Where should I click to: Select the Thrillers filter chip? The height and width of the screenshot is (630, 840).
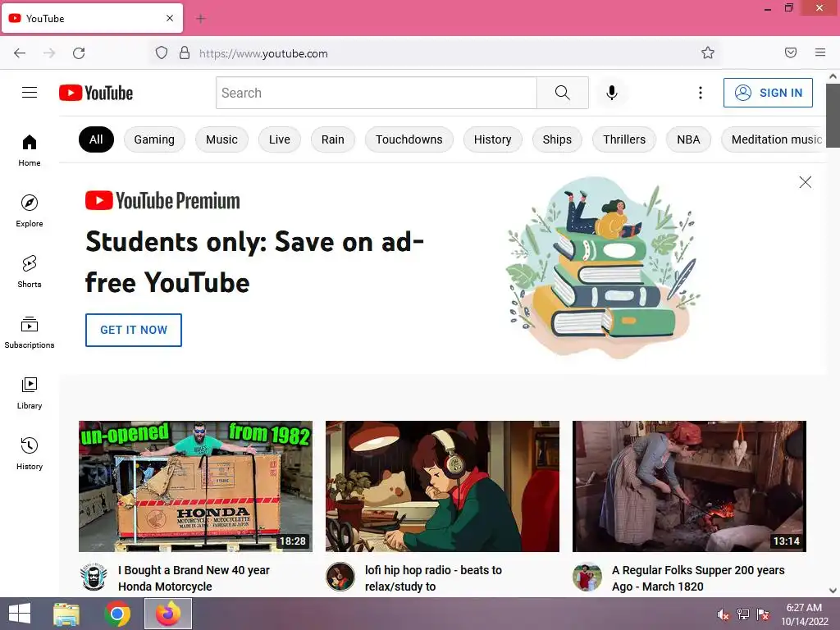tap(624, 139)
